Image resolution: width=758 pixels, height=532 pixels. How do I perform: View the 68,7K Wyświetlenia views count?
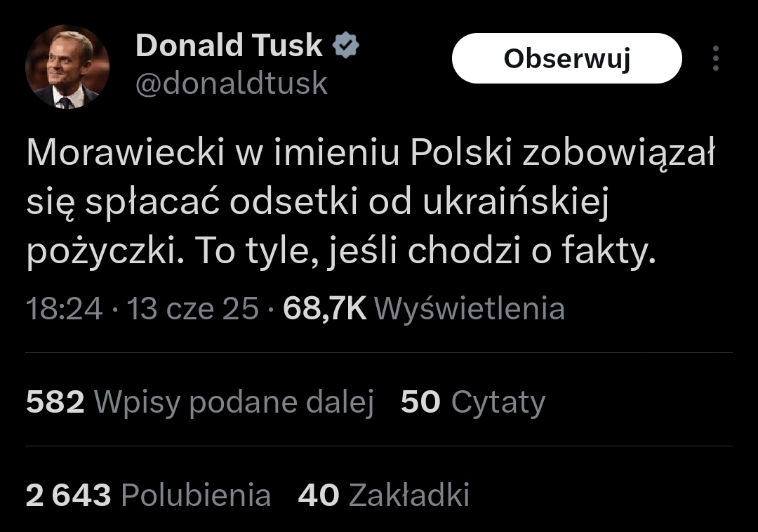pyautogui.click(x=423, y=309)
